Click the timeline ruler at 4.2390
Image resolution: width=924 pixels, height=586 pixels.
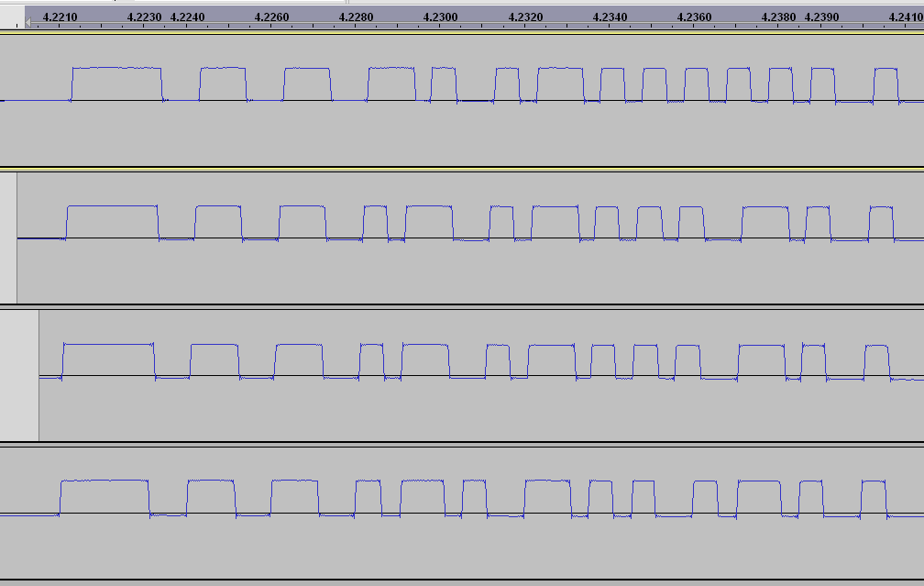821,17
